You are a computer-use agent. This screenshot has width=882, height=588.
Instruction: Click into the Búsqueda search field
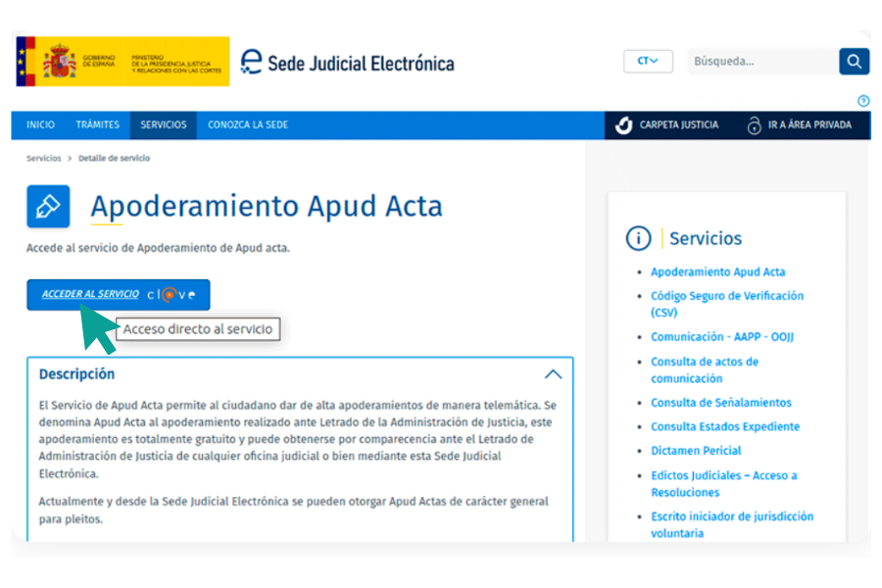(761, 62)
